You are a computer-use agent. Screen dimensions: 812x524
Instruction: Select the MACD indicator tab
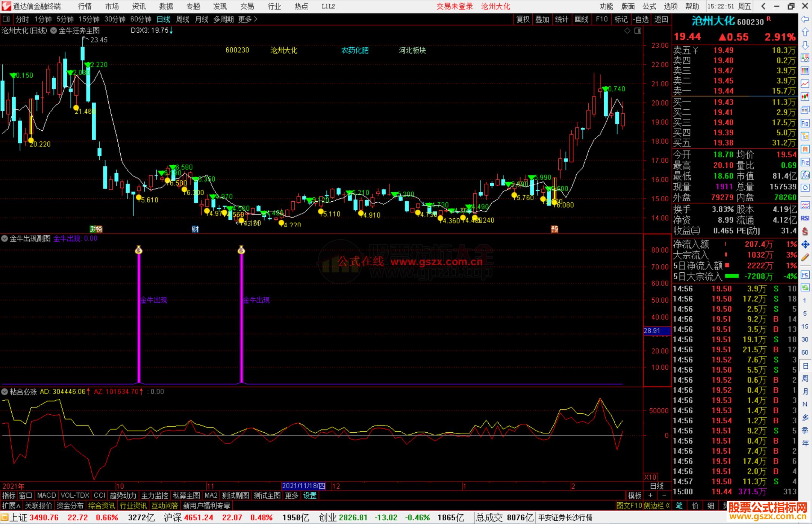[x=46, y=495]
